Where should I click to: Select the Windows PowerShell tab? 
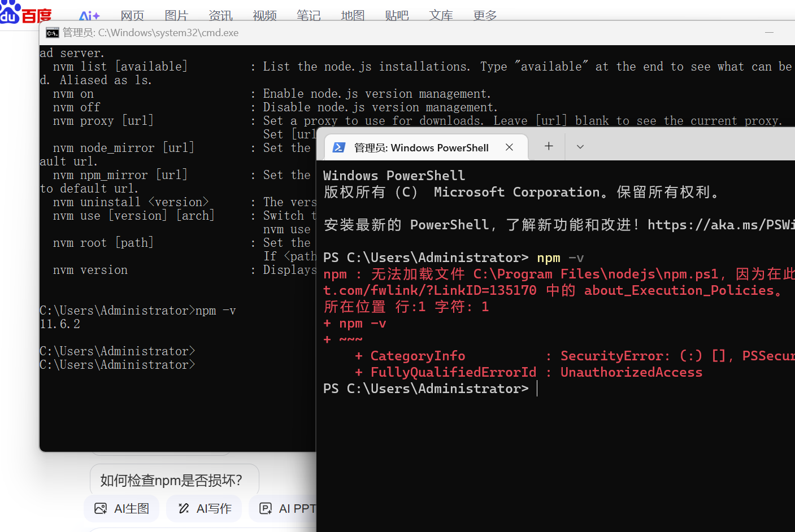(427, 147)
